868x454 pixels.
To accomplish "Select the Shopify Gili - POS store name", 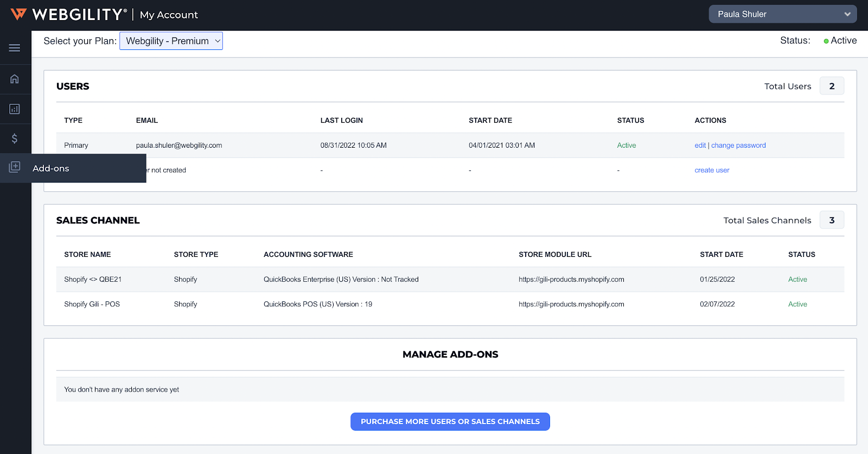I will [92, 305].
